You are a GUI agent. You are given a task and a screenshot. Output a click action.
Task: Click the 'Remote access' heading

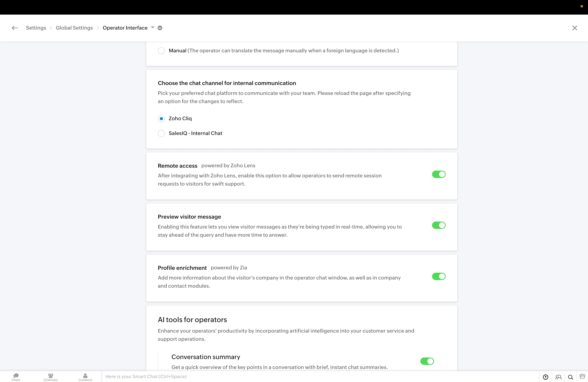[x=178, y=166]
